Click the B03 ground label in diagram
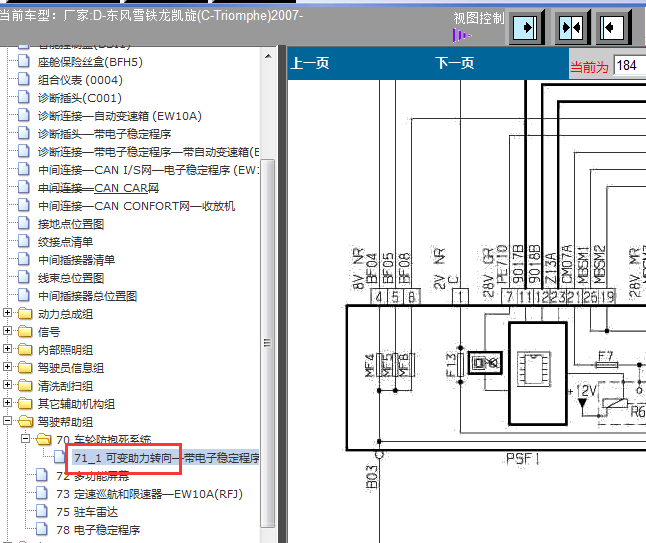The image size is (646, 543). point(372,477)
